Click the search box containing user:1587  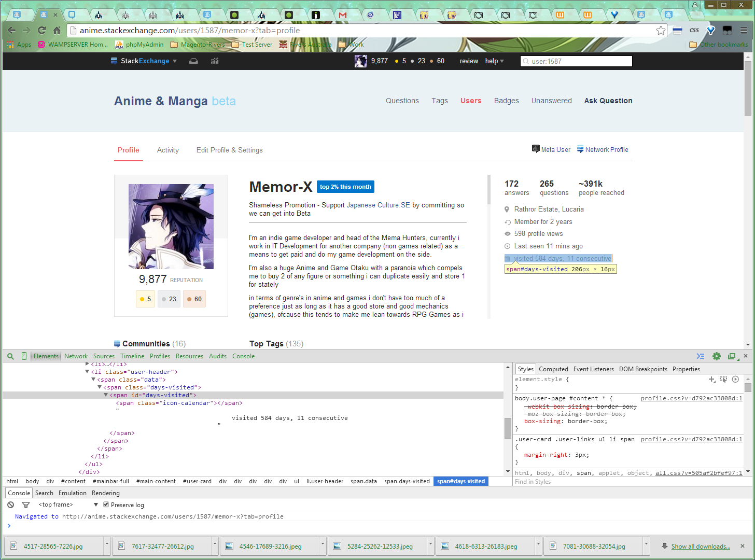(576, 61)
